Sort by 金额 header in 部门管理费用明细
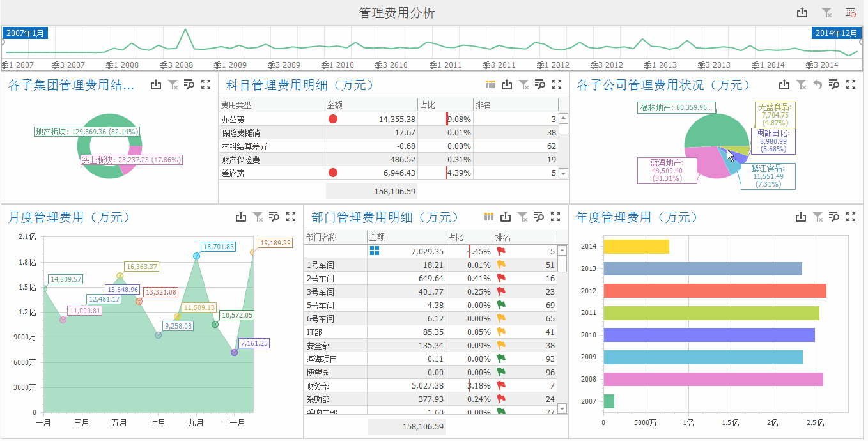Screen dimensions: 868x441 (x=407, y=237)
